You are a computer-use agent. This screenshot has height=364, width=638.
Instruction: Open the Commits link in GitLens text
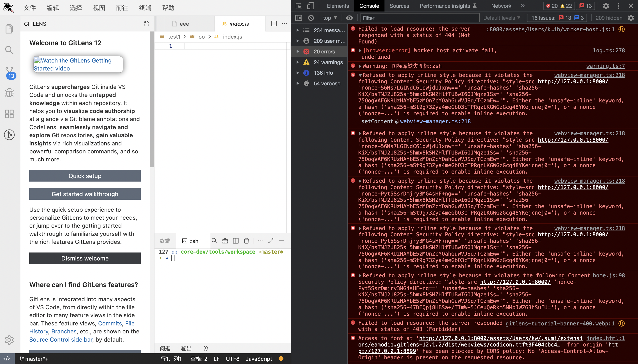(x=110, y=323)
